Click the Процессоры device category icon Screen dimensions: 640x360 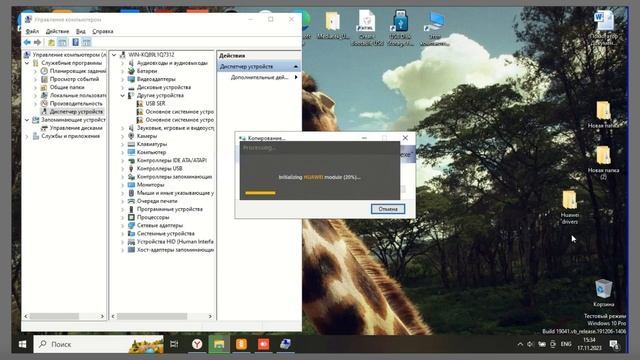pos(131,217)
